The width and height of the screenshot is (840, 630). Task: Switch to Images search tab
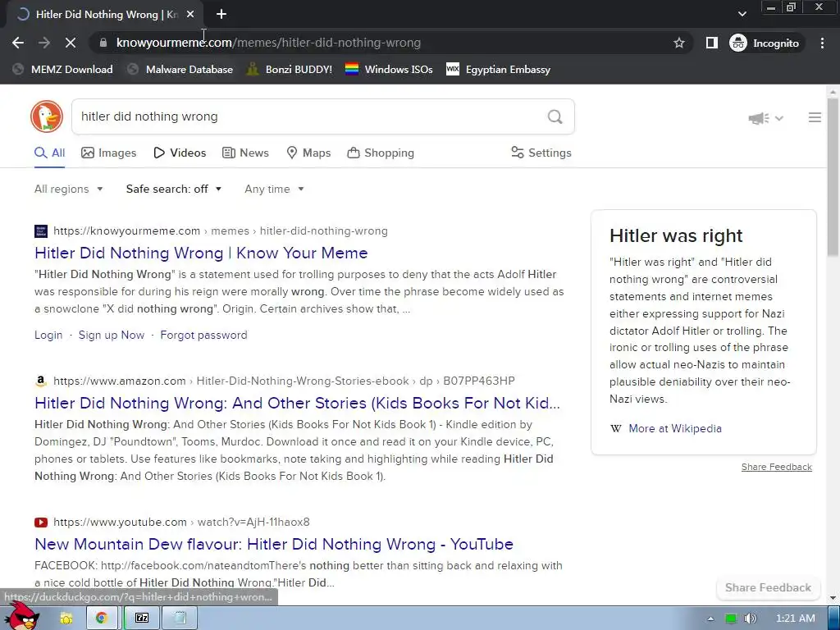click(x=109, y=153)
